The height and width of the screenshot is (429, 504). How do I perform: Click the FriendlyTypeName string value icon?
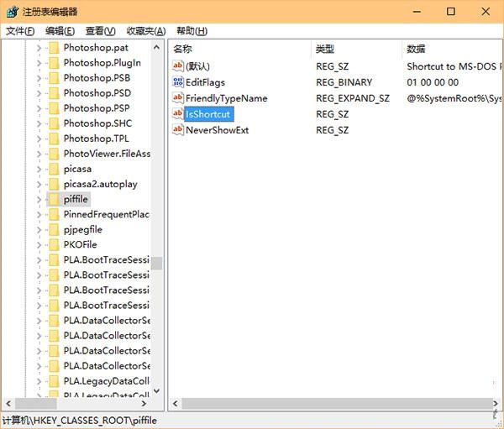click(x=177, y=98)
